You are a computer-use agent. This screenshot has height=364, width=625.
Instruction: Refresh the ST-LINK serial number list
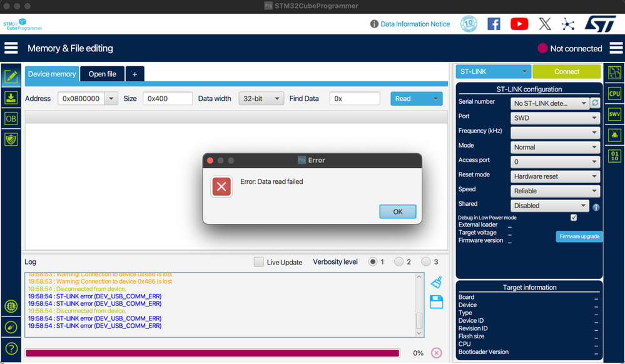tap(595, 103)
